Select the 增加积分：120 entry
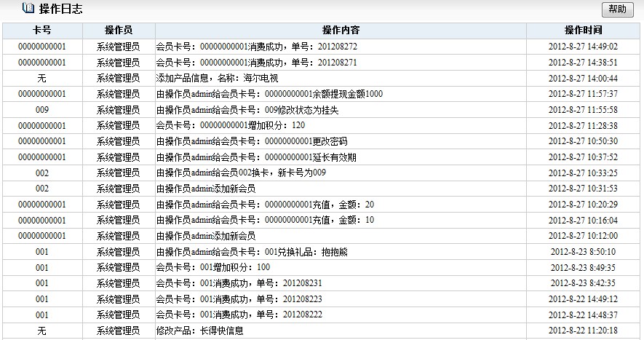Image resolution: width=644 pixels, height=340 pixels. click(231, 126)
